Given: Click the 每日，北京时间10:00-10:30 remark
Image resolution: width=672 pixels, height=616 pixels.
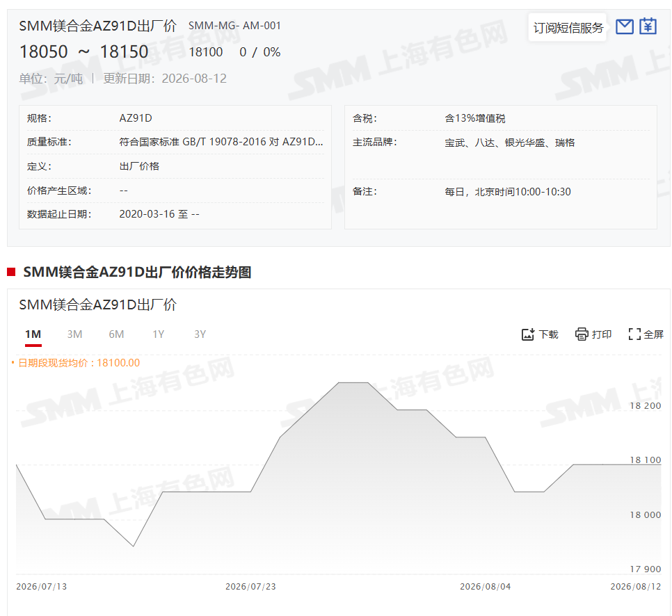Looking at the screenshot, I should [x=508, y=191].
